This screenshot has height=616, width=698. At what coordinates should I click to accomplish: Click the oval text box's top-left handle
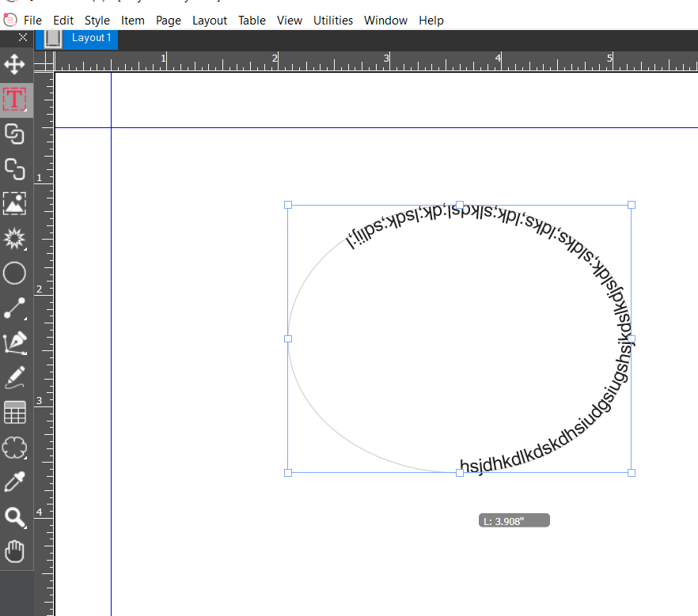(x=288, y=205)
